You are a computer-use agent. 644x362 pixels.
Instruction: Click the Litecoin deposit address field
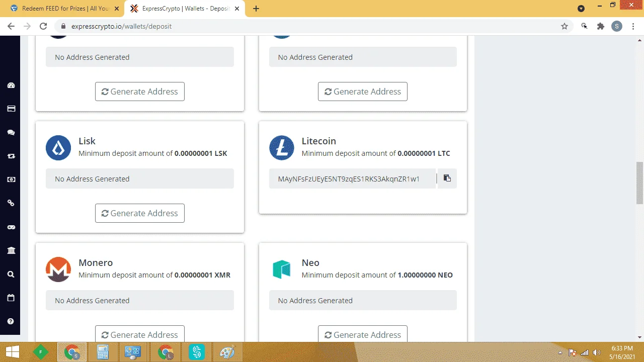pyautogui.click(x=352, y=178)
